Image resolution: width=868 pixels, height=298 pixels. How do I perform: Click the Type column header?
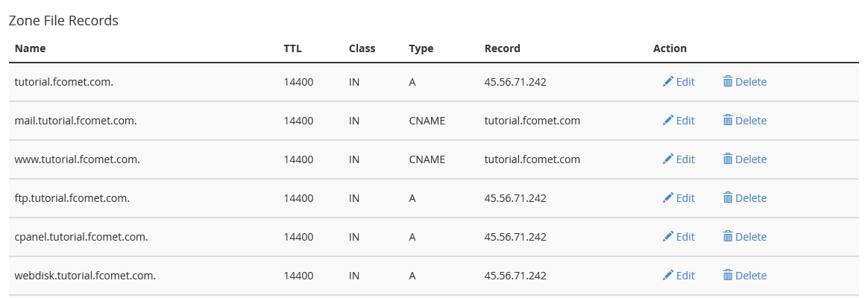tap(421, 48)
